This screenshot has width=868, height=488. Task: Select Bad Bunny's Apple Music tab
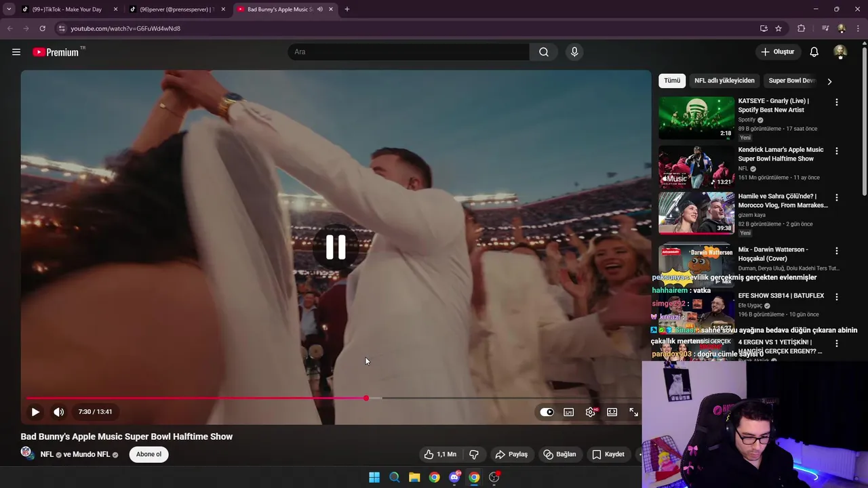285,9
